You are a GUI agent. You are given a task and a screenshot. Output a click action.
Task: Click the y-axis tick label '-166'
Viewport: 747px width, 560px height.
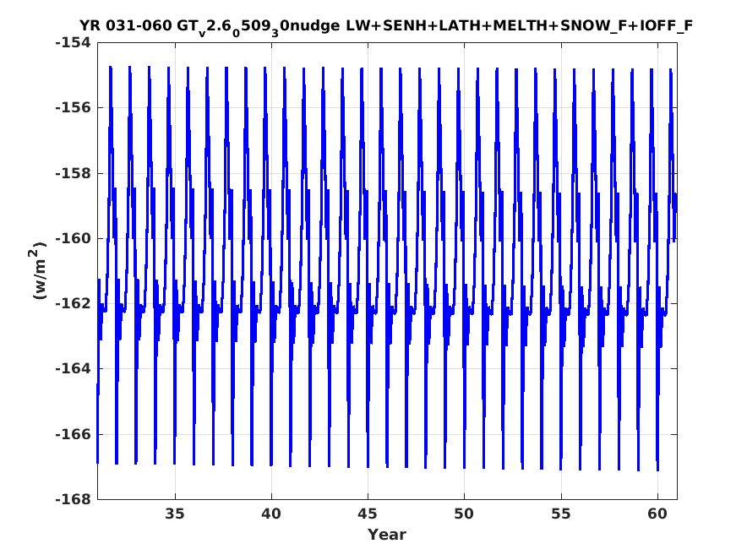(x=73, y=434)
